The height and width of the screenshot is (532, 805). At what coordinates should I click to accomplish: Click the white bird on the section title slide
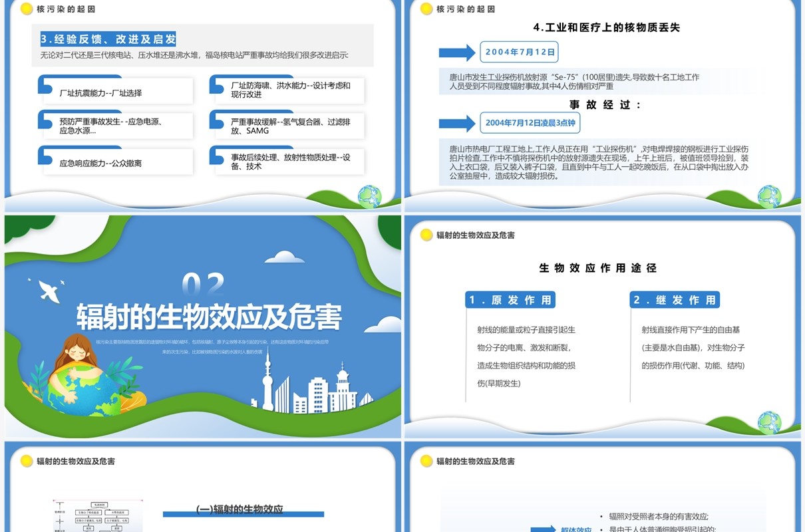pos(48,290)
